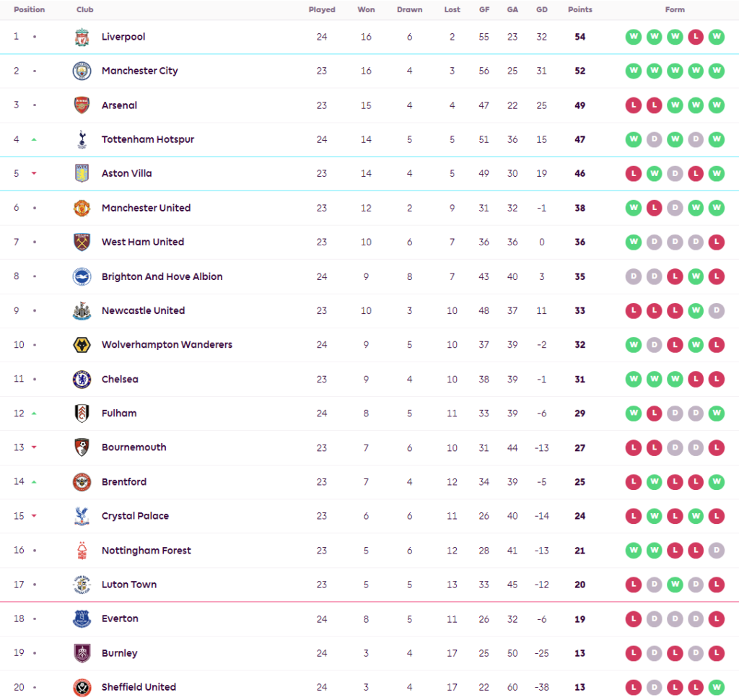The height and width of the screenshot is (700, 739).
Task: Click the Manchester City club badge
Action: [x=82, y=71]
